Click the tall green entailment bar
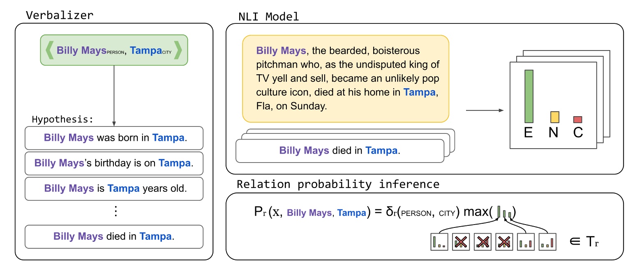This screenshot has width=644, height=273. 529,96
